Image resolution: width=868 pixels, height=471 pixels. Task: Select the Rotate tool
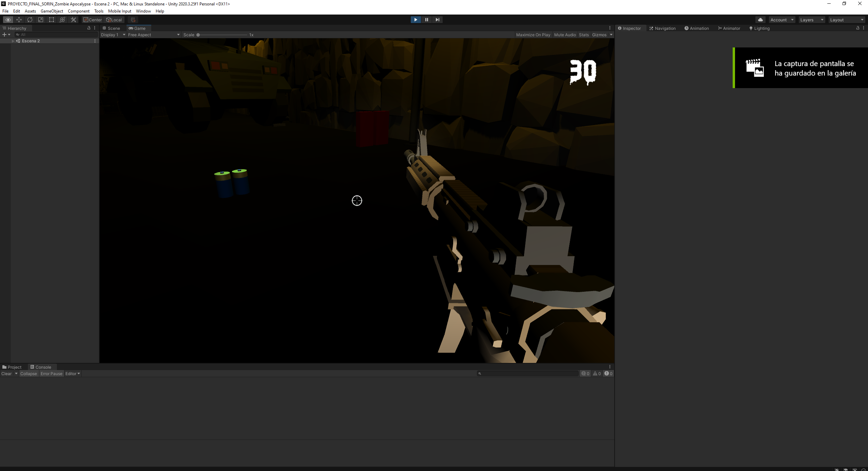[x=30, y=20]
